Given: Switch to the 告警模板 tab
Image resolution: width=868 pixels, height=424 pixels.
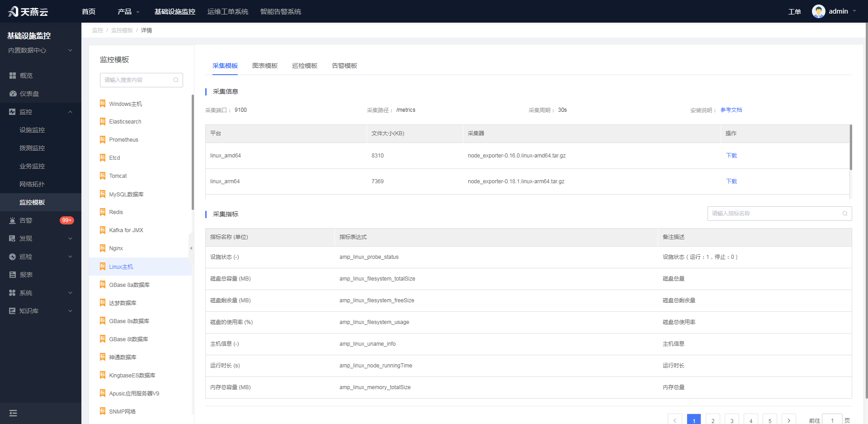Looking at the screenshot, I should [x=344, y=66].
